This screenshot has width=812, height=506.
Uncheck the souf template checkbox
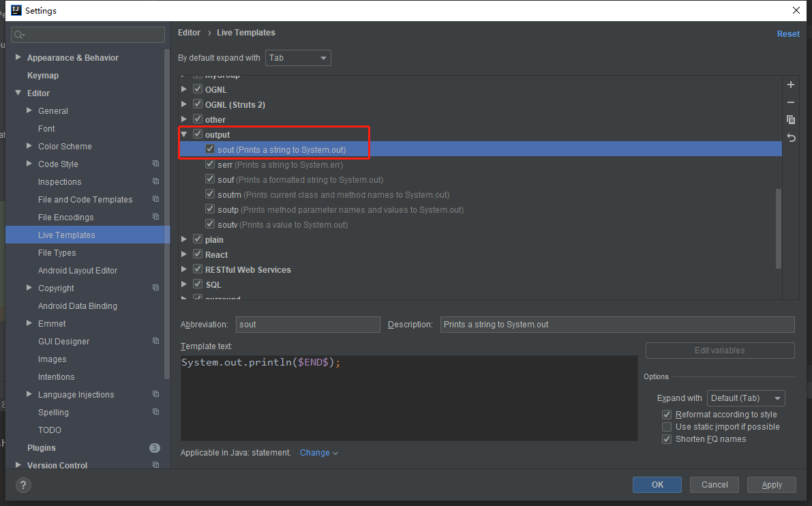[210, 179]
